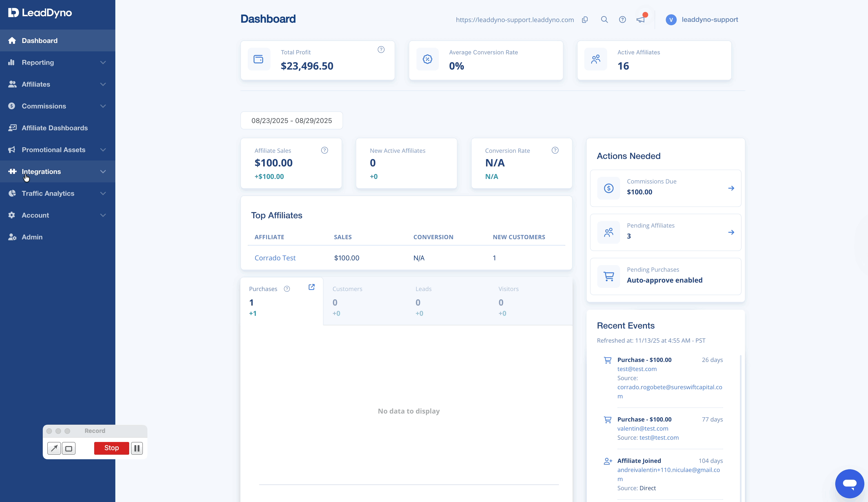Open leaddyno-support account menu
This screenshot has width=868, height=502.
[x=710, y=20]
